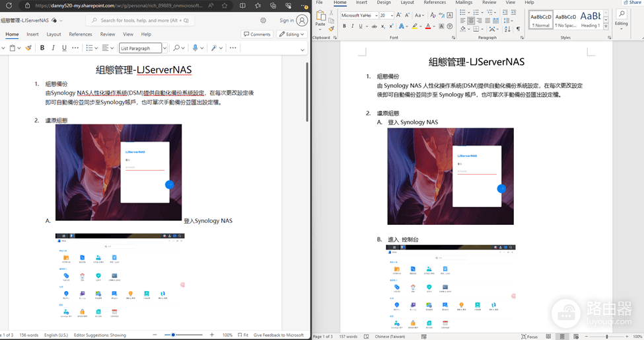Toggle split screen icon in browser toolbar
Screen dimensions: 644x340
pyautogui.click(x=242, y=6)
